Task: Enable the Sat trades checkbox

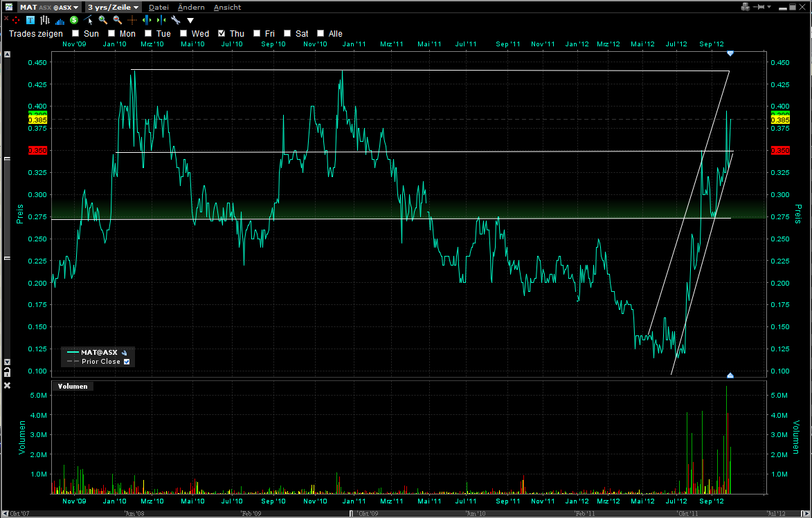Action: click(287, 33)
